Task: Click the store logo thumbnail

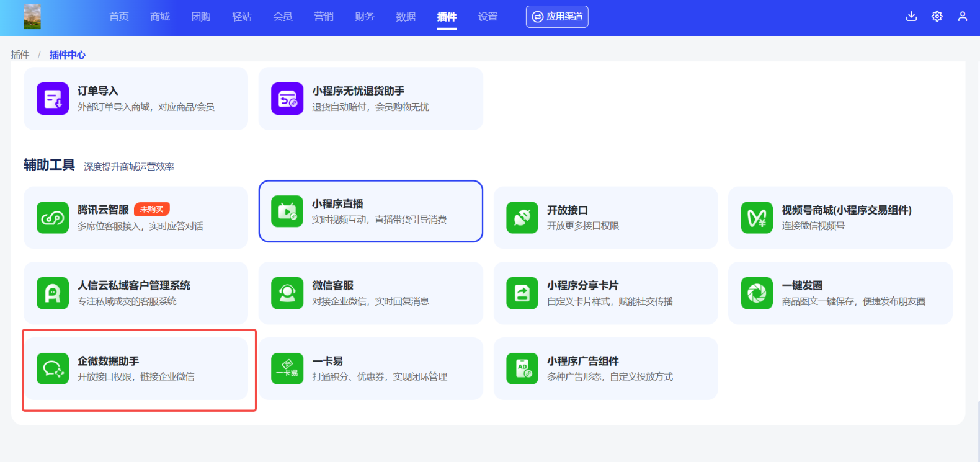Action: 32,17
